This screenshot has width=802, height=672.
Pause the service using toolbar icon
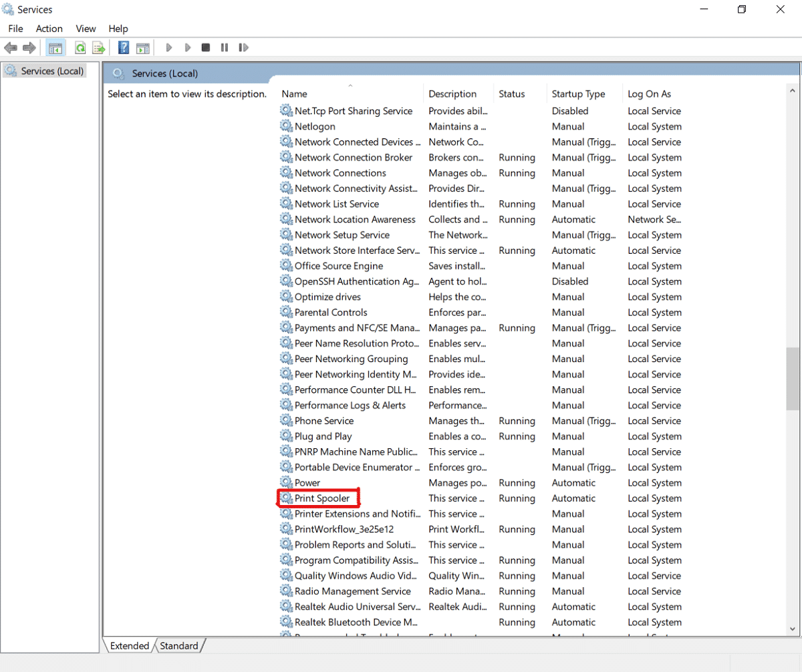pos(224,47)
